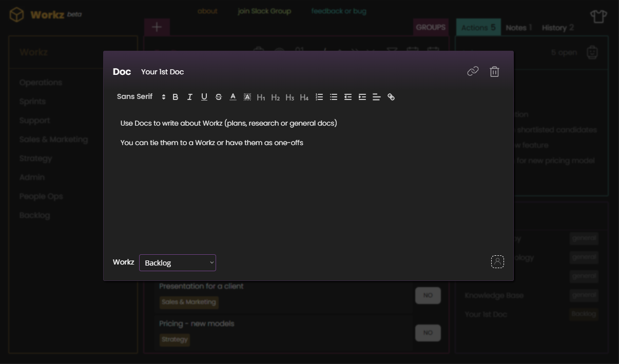Image resolution: width=619 pixels, height=364 pixels.
Task: Open the Workz dropdown showing Backlog
Action: 177,262
